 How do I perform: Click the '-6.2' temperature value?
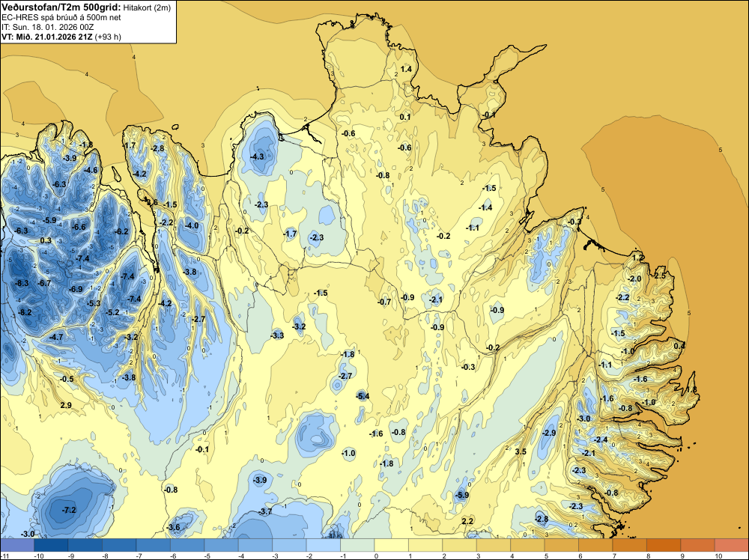pos(122,231)
